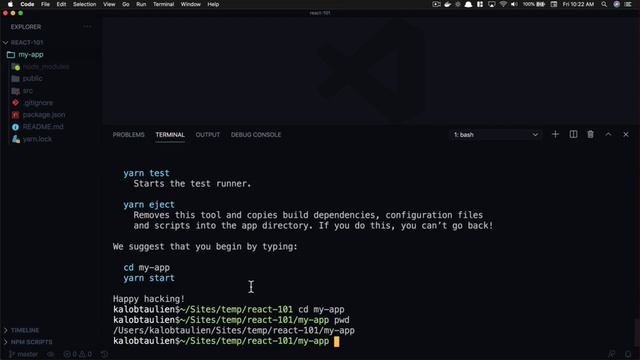
Task: Open Explorer more actions ellipsis
Action: point(87,27)
